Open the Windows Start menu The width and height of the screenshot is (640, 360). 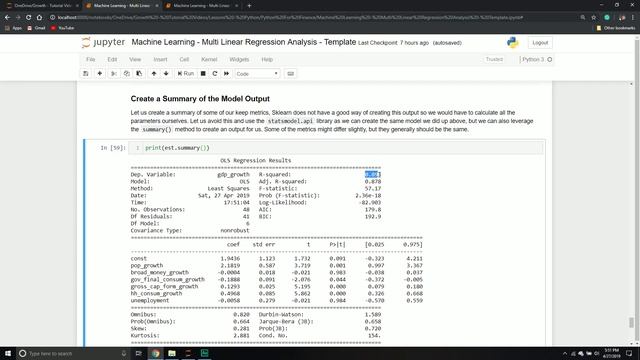8,353
